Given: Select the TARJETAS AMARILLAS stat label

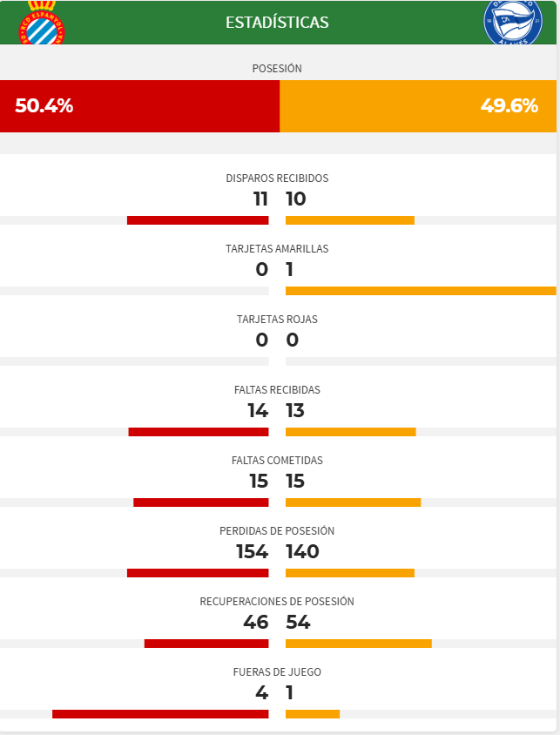Looking at the screenshot, I should [x=277, y=248].
